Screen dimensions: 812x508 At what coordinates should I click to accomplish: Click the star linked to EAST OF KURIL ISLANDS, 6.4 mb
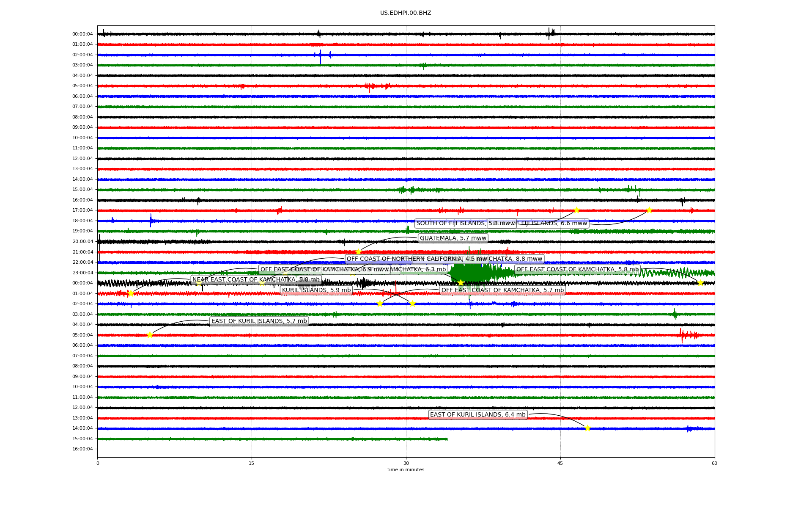pos(587,428)
